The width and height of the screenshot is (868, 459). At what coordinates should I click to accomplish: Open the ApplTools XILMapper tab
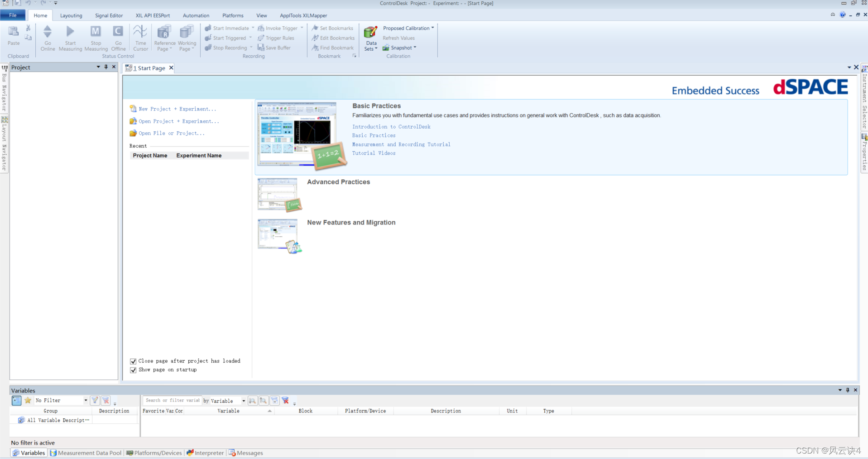click(303, 15)
